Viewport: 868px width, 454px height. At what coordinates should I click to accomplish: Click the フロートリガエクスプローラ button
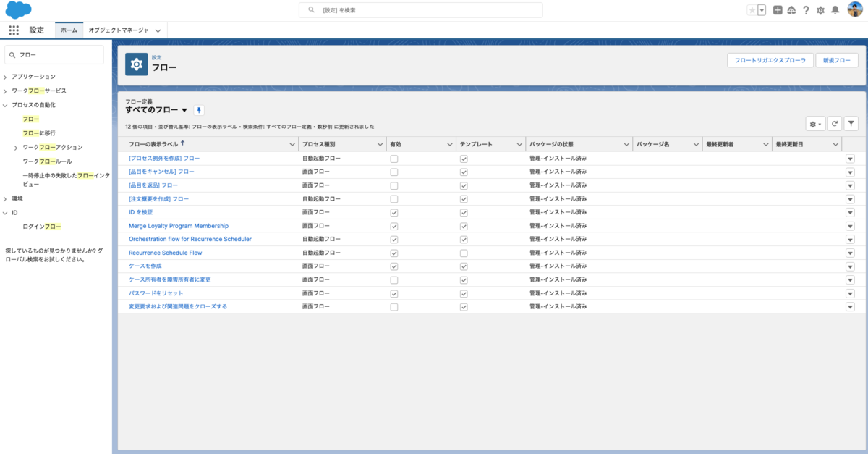pyautogui.click(x=770, y=61)
